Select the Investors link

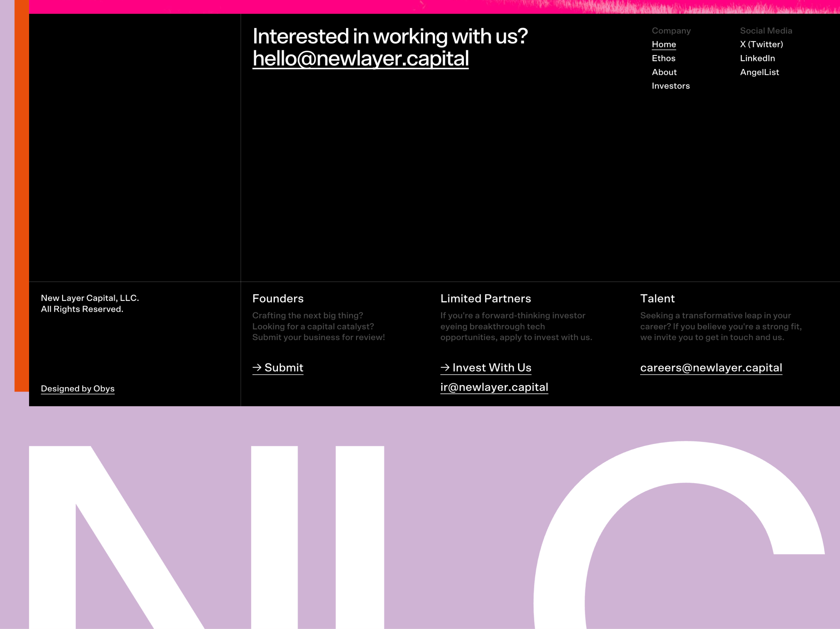click(x=670, y=86)
